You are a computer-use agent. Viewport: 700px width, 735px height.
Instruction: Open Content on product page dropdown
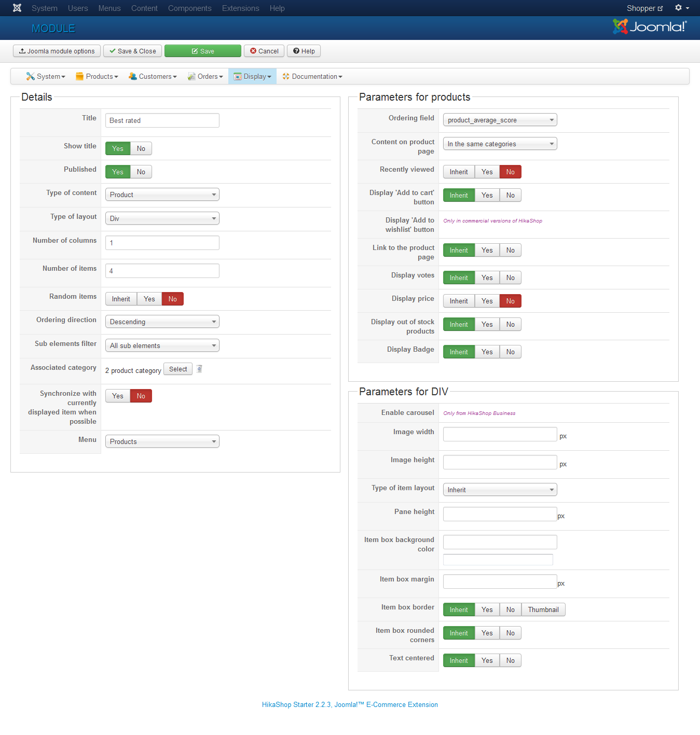click(x=500, y=144)
